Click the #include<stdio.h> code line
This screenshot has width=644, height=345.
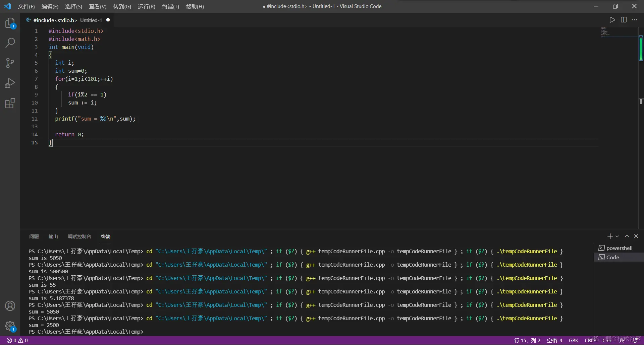pos(76,31)
